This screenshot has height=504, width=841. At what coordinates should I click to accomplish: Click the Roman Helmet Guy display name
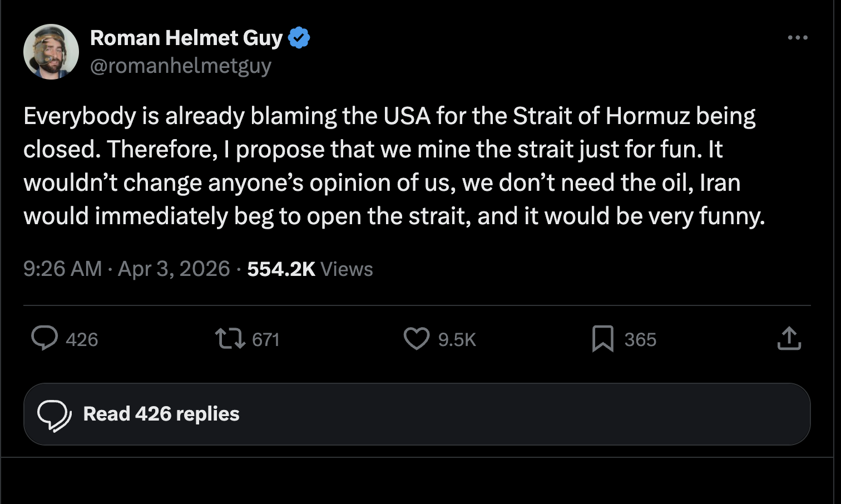[186, 38]
